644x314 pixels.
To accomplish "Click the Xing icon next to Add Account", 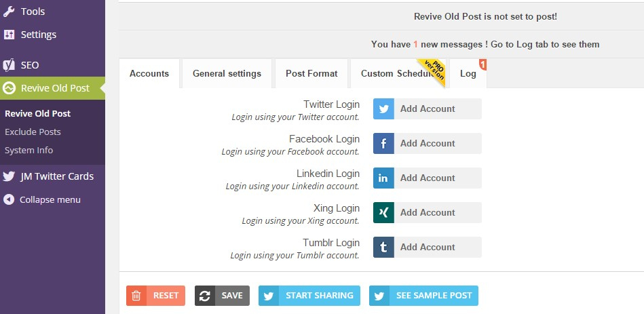I will tap(383, 212).
